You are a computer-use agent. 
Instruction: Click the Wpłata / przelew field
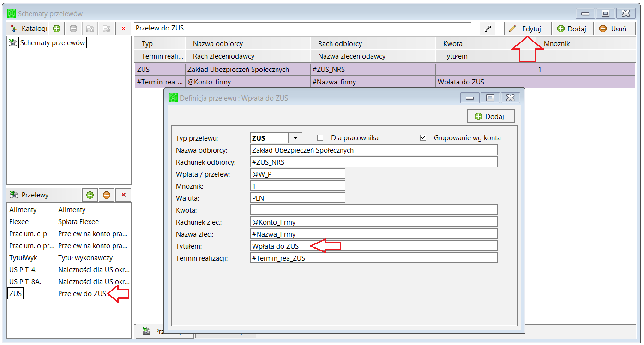pyautogui.click(x=297, y=174)
